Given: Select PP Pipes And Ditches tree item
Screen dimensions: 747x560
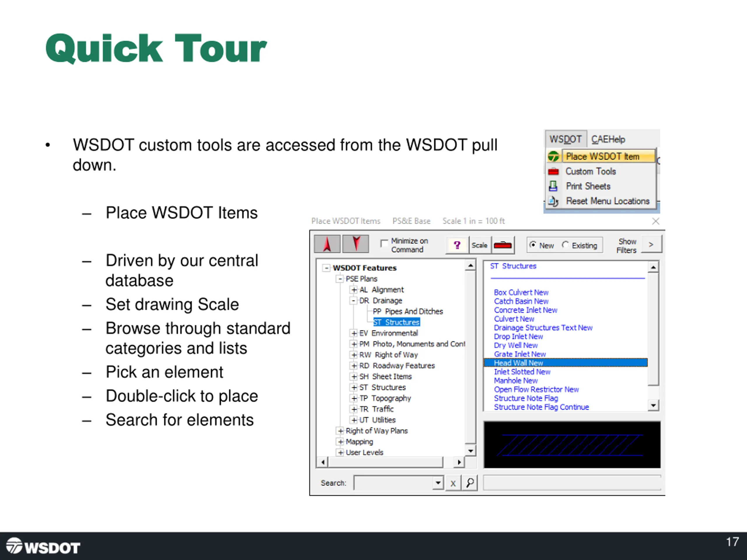Looking at the screenshot, I should click(408, 311).
